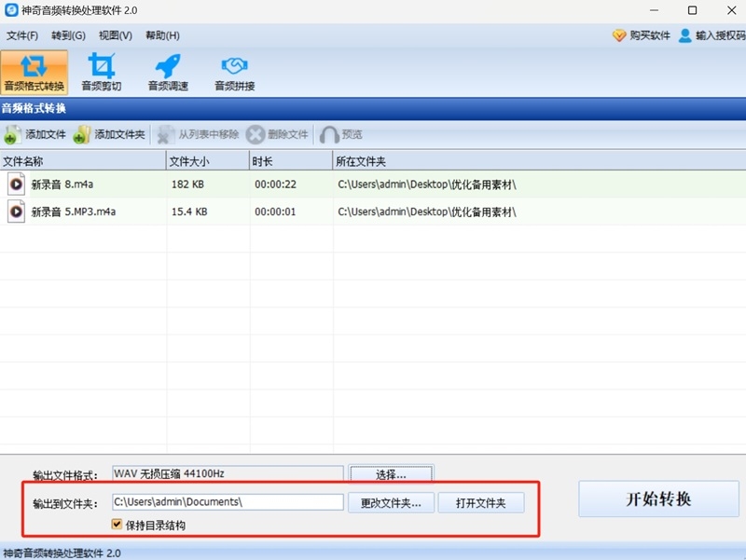Toggle the 保持目录结构 checkbox
The height and width of the screenshot is (560, 746).
pos(117,525)
